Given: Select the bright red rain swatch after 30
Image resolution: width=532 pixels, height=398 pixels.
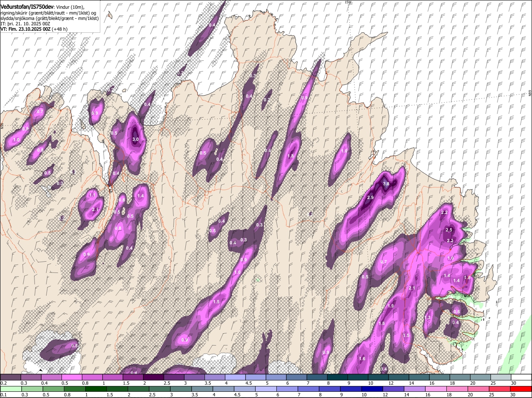Looking at the screenshot, I should (x=521, y=389).
